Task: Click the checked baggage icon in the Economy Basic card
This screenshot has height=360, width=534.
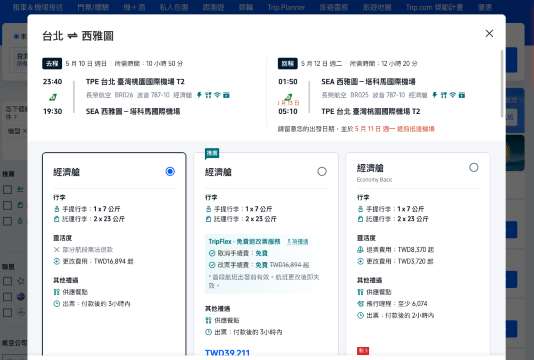Action: 360,219
